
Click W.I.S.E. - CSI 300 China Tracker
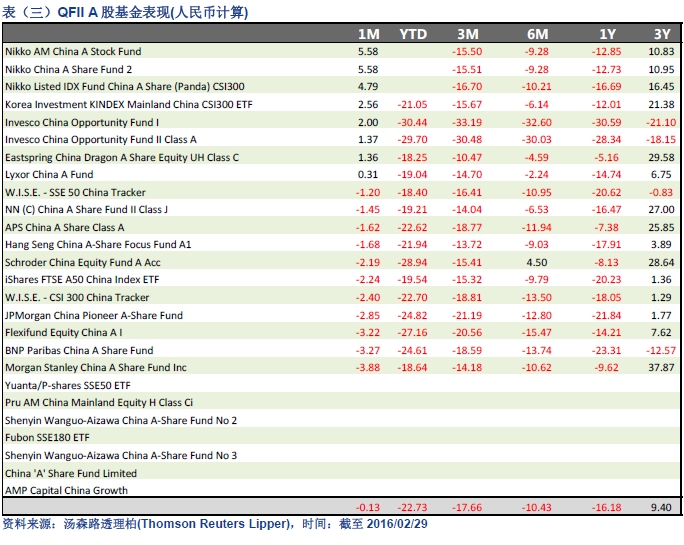77,298
